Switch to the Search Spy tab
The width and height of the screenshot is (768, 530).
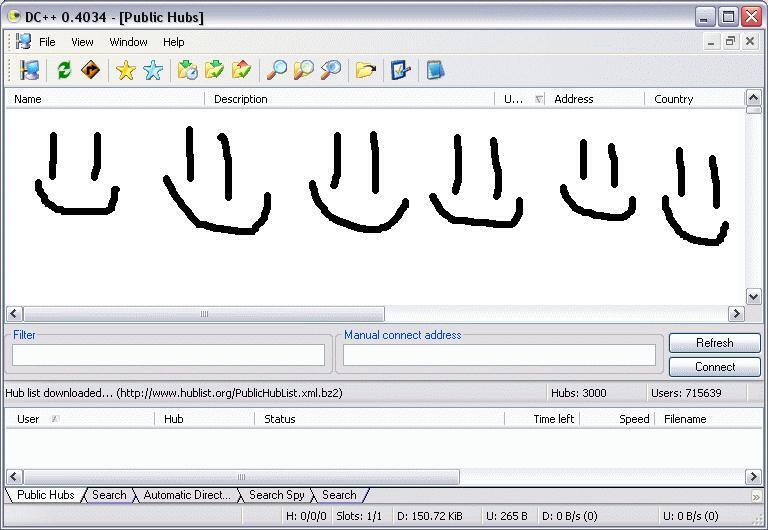[x=276, y=495]
